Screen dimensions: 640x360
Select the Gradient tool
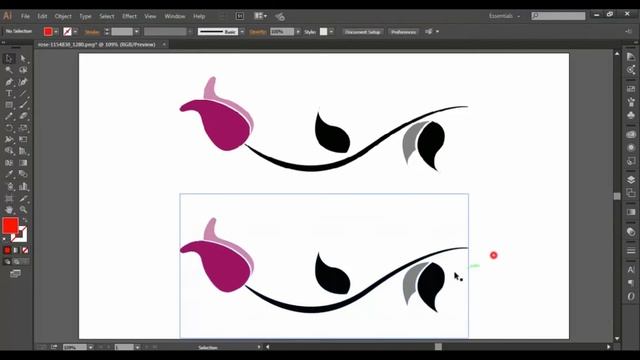23,163
